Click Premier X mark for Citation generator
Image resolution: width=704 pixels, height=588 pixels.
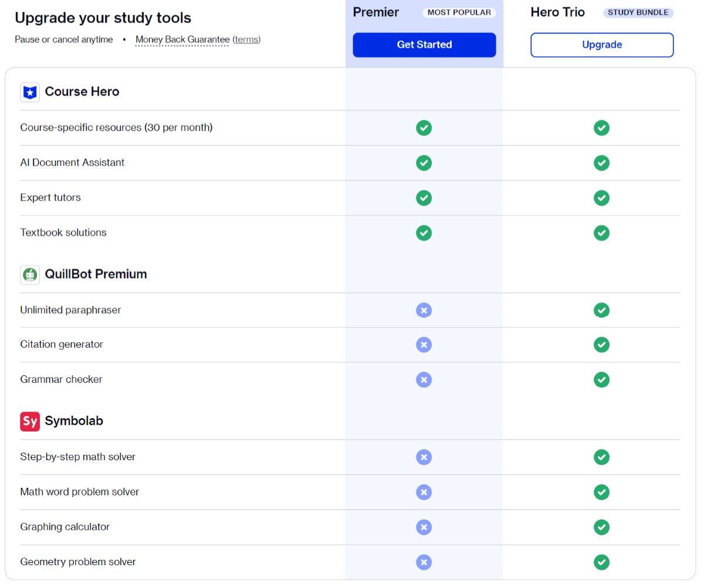424,345
